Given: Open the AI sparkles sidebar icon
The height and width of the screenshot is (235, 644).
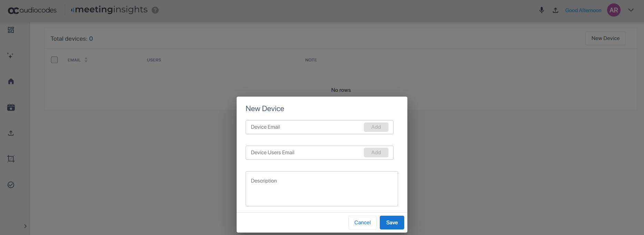Looking at the screenshot, I should coord(11,56).
